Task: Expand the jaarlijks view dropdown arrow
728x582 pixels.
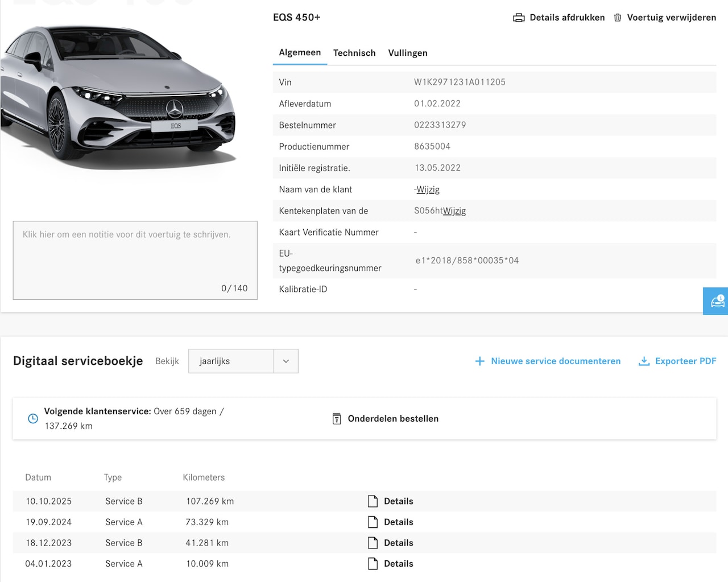Action: tap(286, 361)
